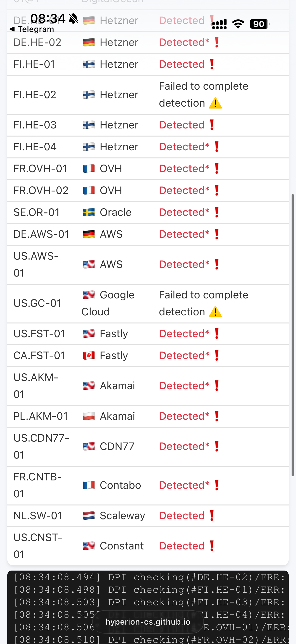The image size is (296, 644).
Task: Tap the red exclamation mark in NL.SW-01 row
Action: pos(212,516)
